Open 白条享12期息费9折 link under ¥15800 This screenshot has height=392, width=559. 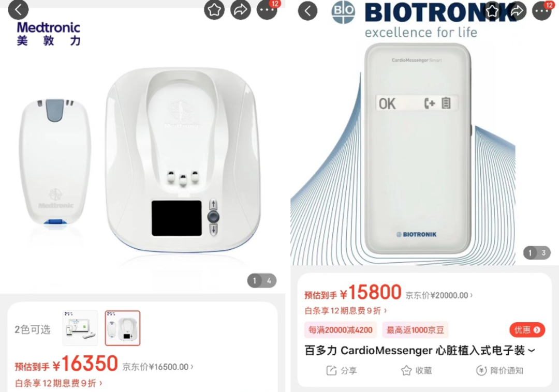346,311
